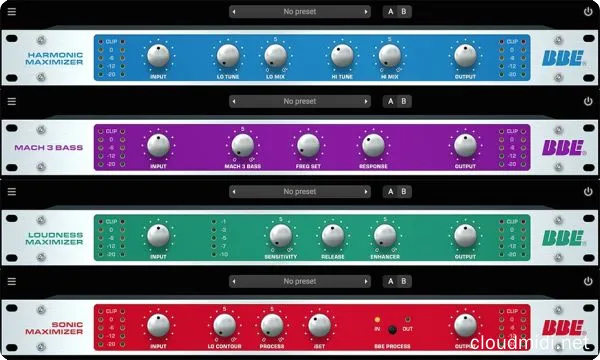600x360 pixels.
Task: Click the LOUDNESS MAXIMIZER title text
Action: [54, 238]
